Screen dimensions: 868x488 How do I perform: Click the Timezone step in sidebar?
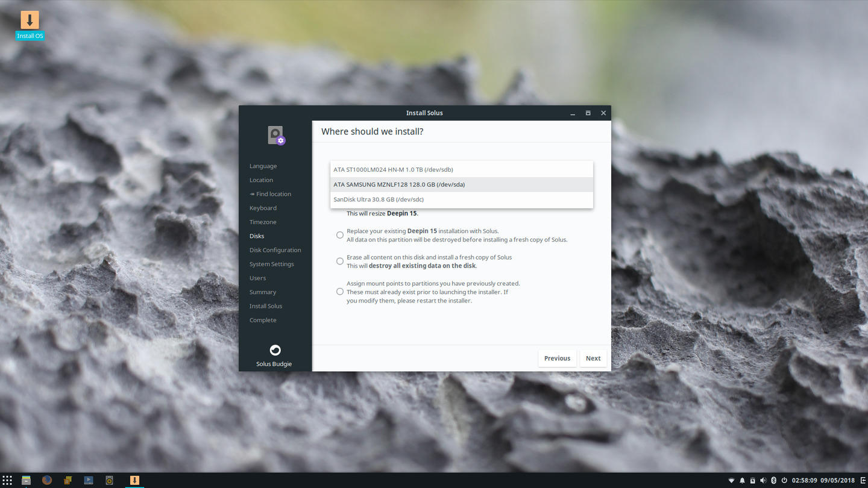(x=263, y=222)
